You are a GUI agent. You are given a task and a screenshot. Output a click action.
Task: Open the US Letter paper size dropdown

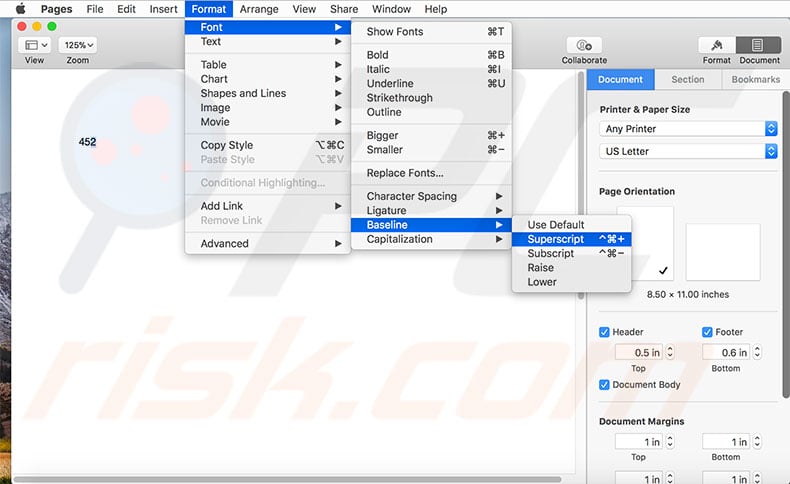point(689,151)
